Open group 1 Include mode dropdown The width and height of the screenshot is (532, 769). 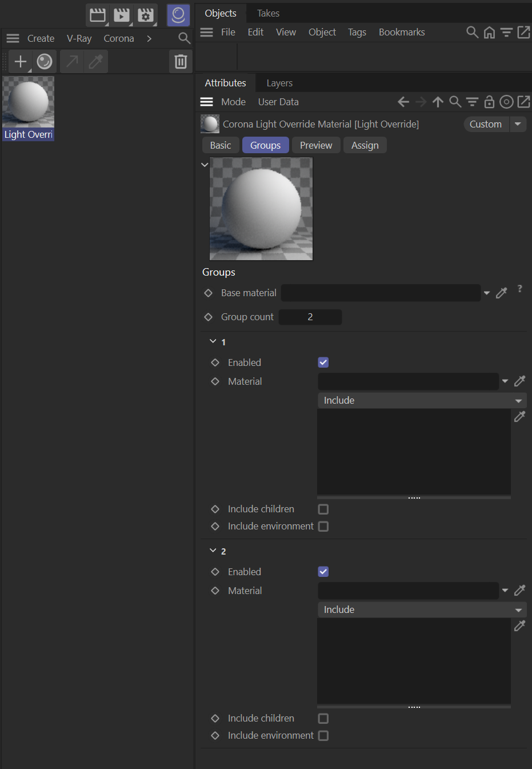point(422,400)
